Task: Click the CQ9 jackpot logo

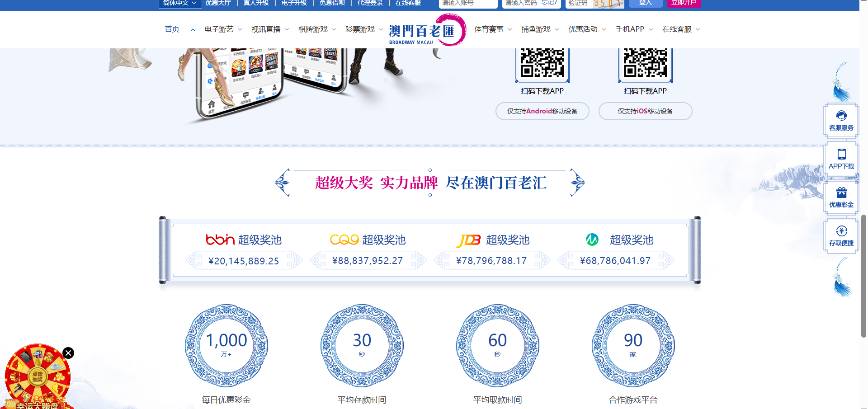Action: coord(344,240)
